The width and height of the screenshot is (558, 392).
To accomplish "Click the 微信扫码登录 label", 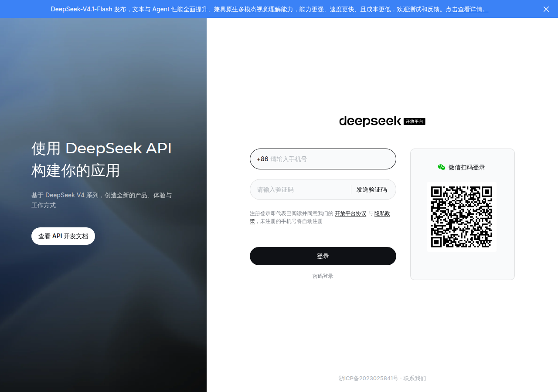I will click(x=466, y=167).
